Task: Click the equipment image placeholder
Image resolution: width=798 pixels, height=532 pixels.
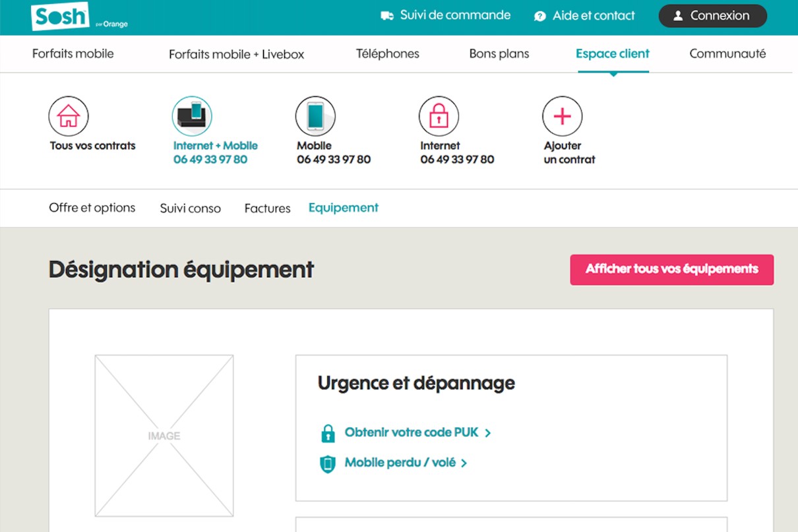Action: pos(164,436)
